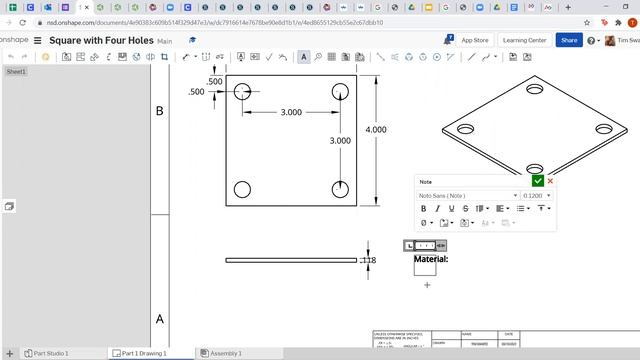Toggle italic formatting in Note dialog
The height and width of the screenshot is (360, 640).
coord(438,209)
